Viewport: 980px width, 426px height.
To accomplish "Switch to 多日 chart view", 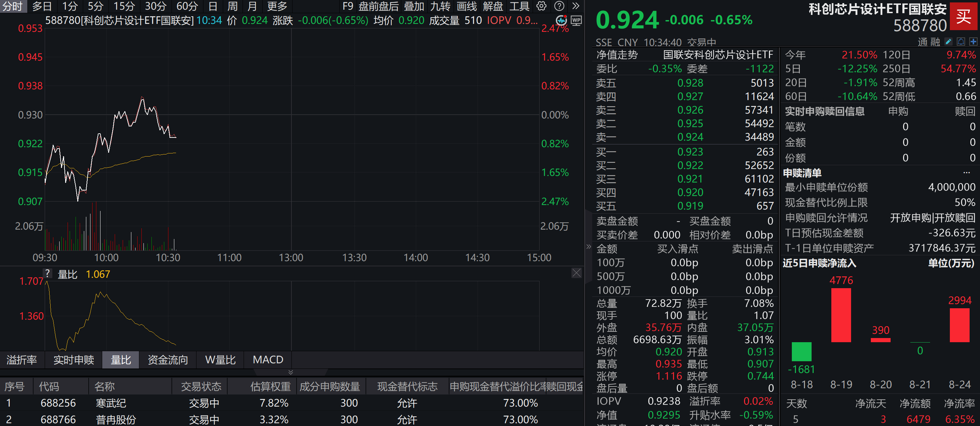I will pyautogui.click(x=42, y=6).
